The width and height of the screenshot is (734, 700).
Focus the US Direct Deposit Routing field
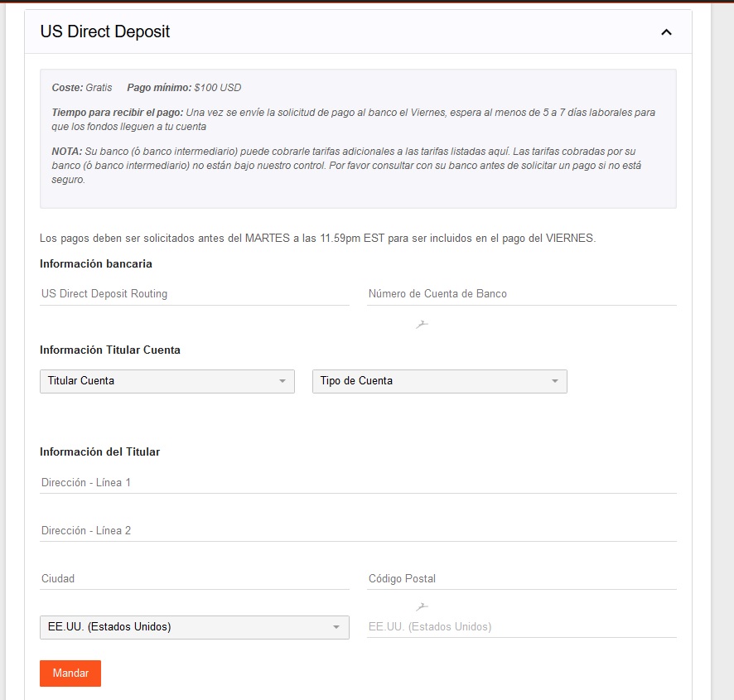click(194, 294)
